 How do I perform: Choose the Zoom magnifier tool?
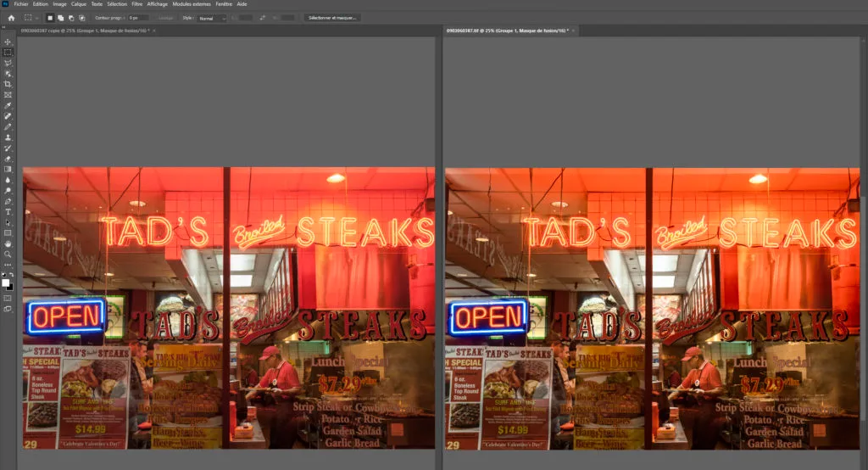click(x=8, y=254)
